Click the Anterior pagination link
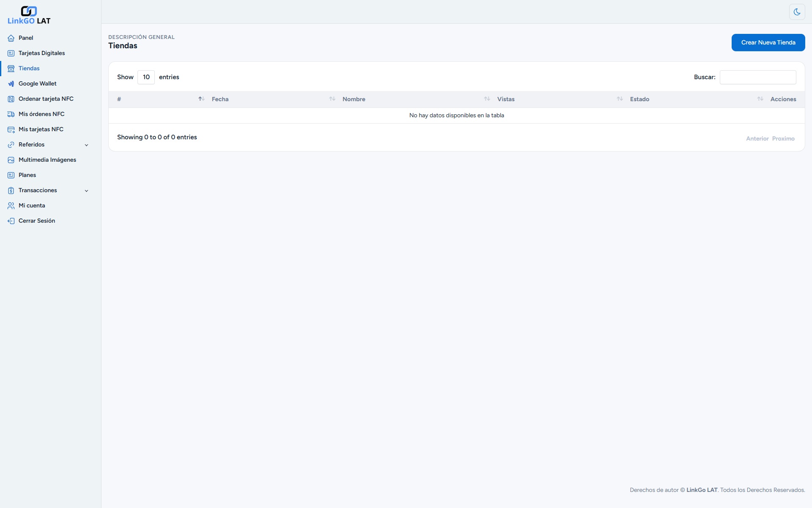This screenshot has width=812, height=508. [757, 139]
